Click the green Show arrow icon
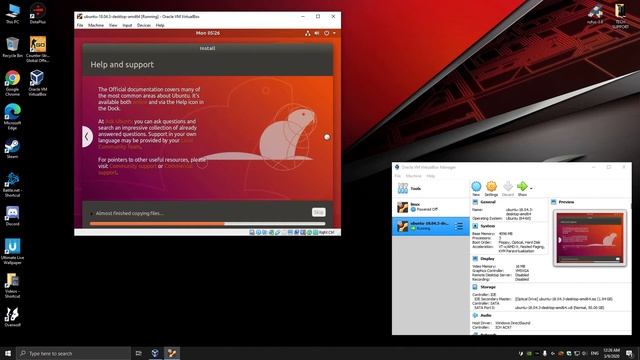 (522, 188)
